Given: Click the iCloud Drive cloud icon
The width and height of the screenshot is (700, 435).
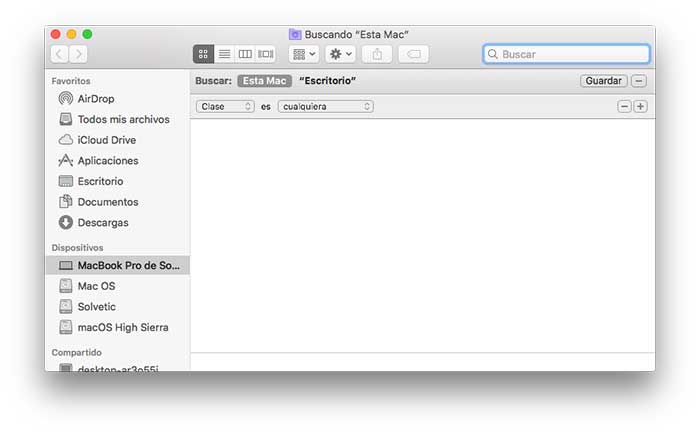Looking at the screenshot, I should [x=66, y=140].
